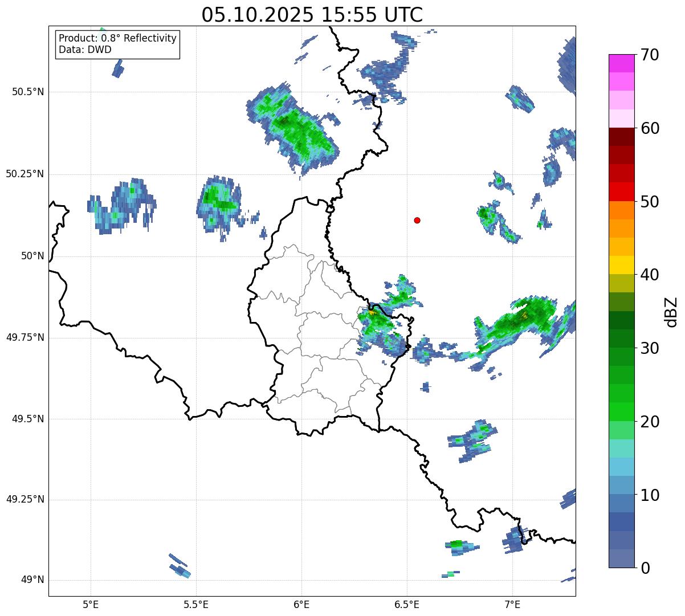Select the dark maroon swatch just below 60
Screen dimensions: 685x616
(622, 137)
